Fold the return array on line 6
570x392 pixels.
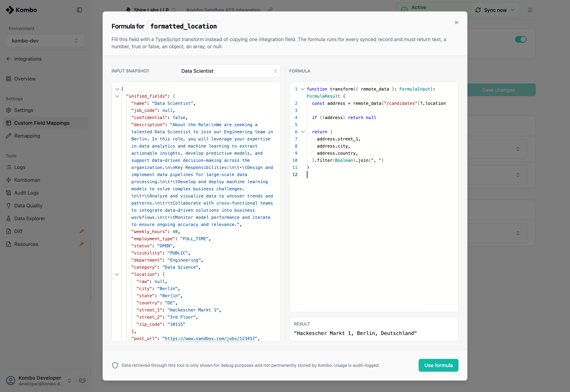pos(303,132)
